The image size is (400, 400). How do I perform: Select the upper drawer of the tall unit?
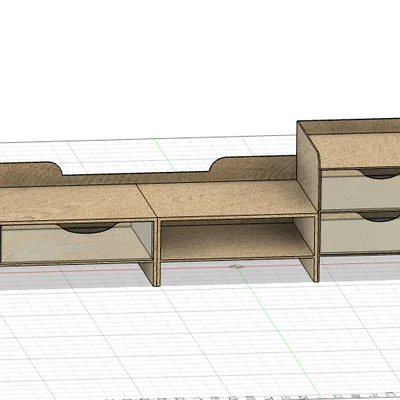(x=360, y=189)
